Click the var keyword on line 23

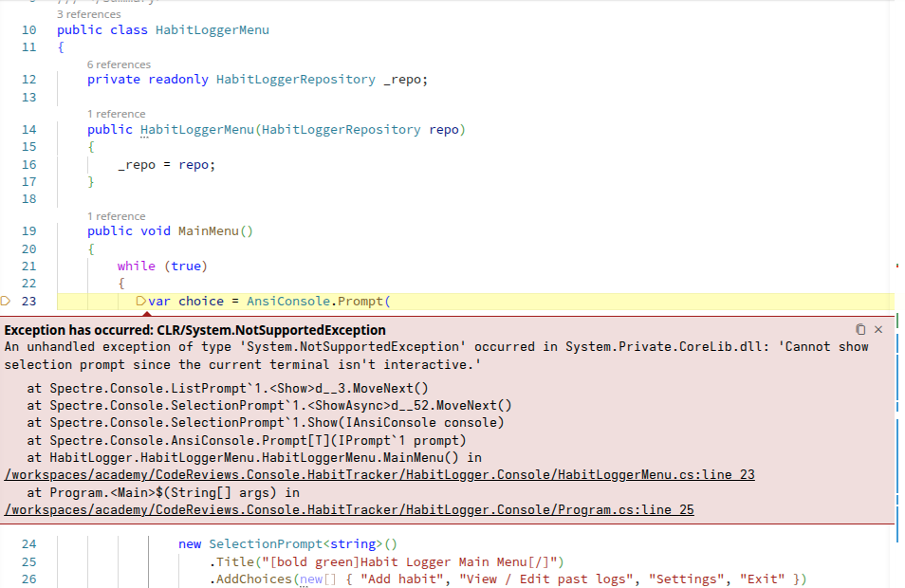[x=159, y=302]
